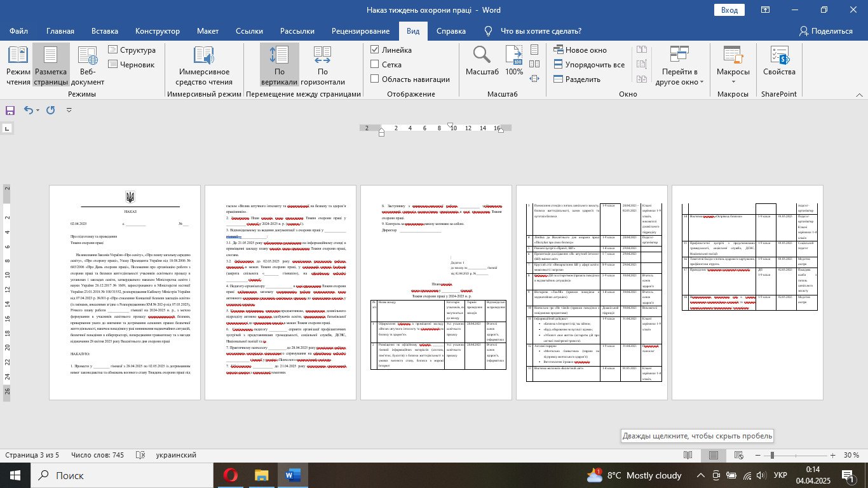Click the page count 'Страница 3 из 5'
Screen dimensions: 868x488
pos(32,456)
